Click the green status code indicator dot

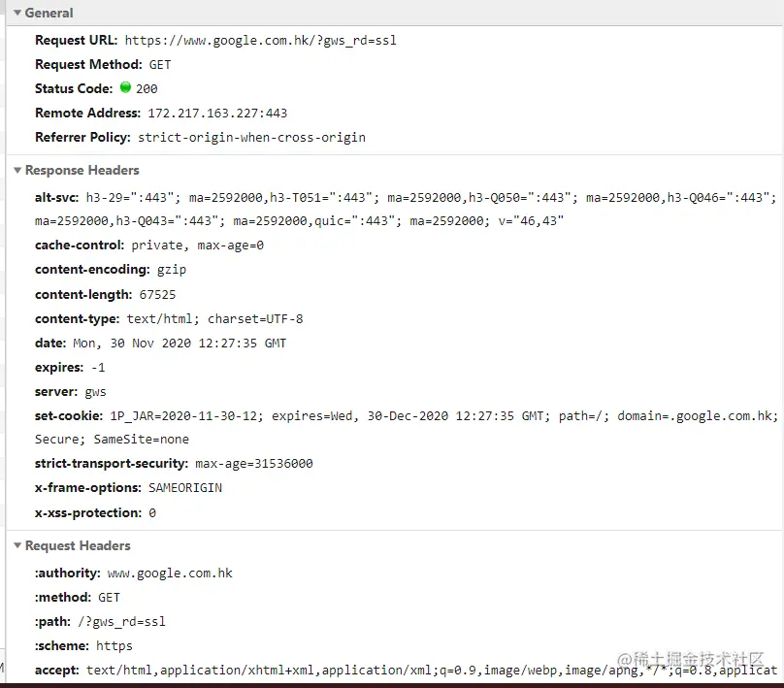tap(125, 87)
